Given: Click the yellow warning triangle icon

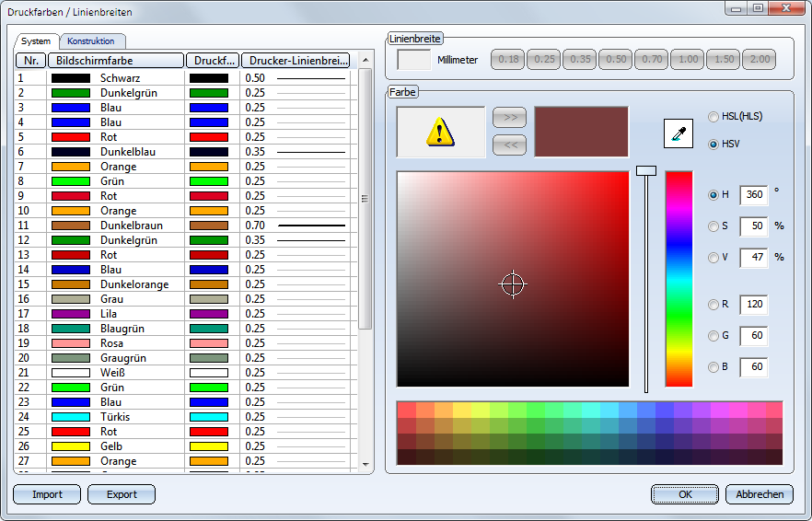Looking at the screenshot, I should point(440,134).
